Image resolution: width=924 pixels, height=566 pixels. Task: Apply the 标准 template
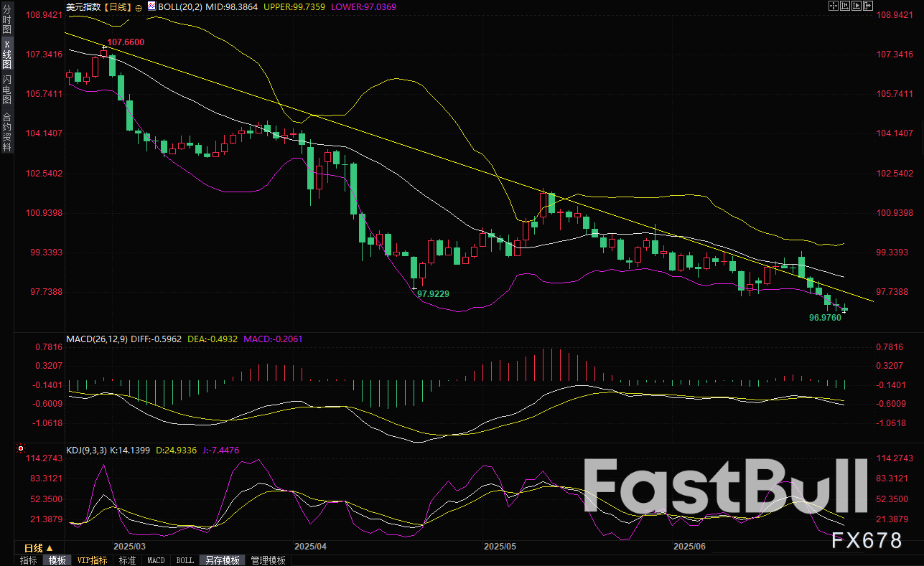click(x=127, y=560)
